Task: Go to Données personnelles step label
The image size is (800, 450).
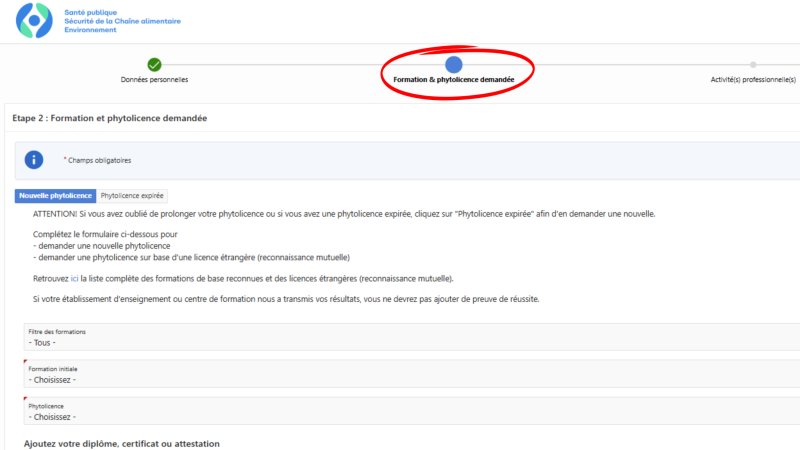Action: tap(154, 80)
